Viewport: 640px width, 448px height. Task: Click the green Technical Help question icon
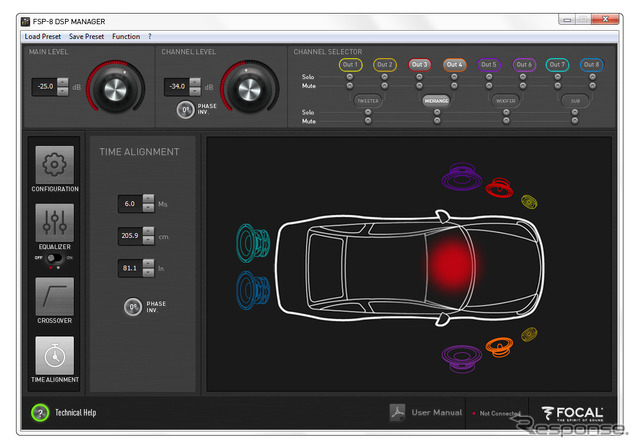coord(40,412)
